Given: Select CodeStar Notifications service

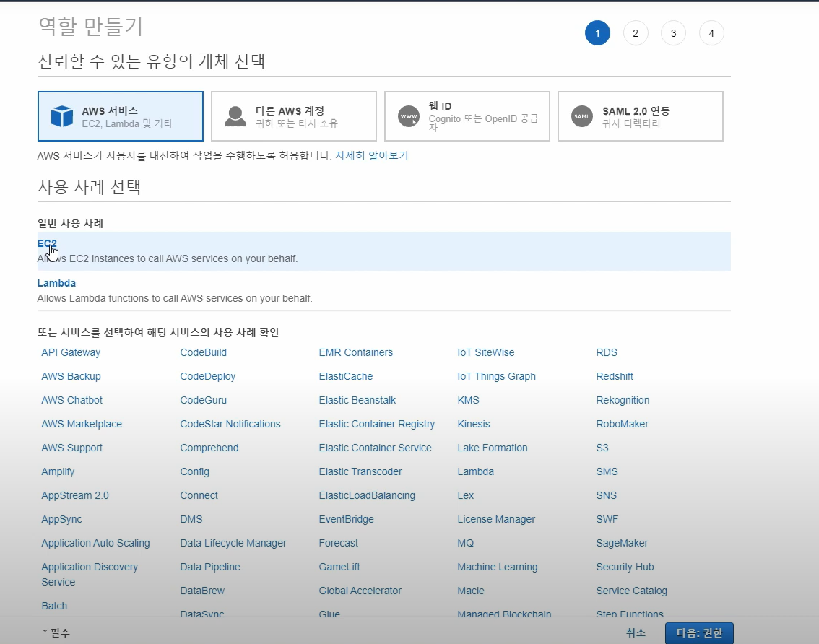Looking at the screenshot, I should pos(230,424).
